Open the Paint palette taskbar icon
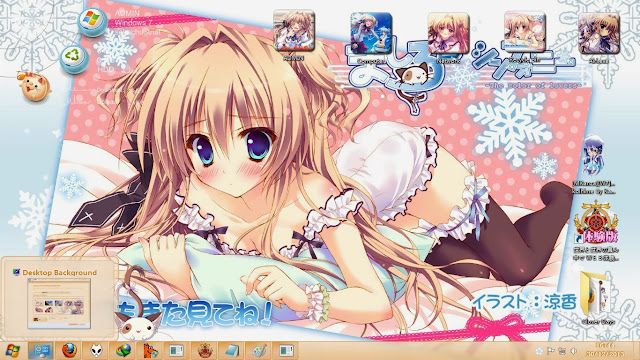 [259, 351]
